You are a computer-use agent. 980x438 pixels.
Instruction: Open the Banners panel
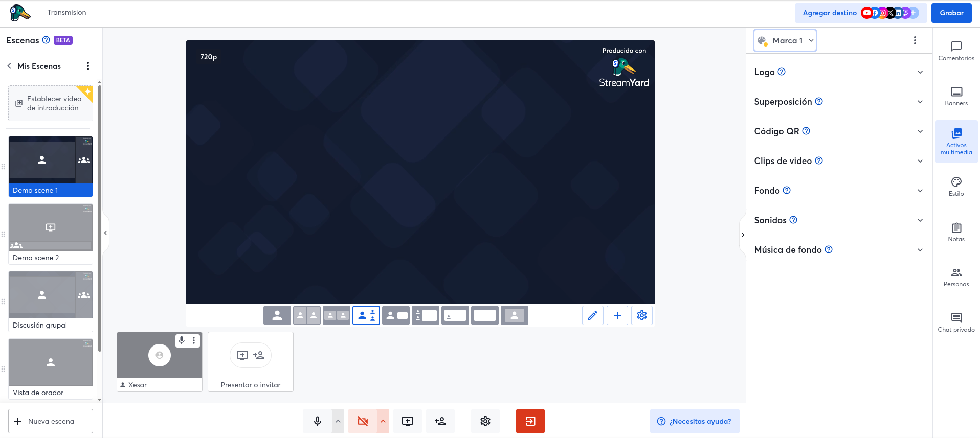coord(956,96)
